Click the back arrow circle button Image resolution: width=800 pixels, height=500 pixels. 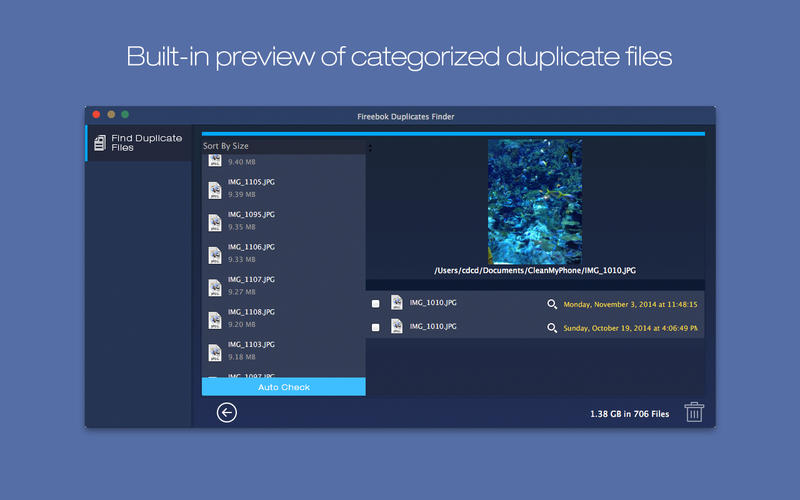[x=227, y=412]
